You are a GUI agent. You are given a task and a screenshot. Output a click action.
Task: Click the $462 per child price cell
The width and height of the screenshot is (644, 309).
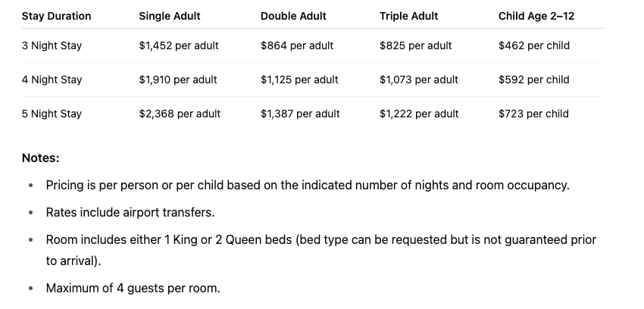534,45
